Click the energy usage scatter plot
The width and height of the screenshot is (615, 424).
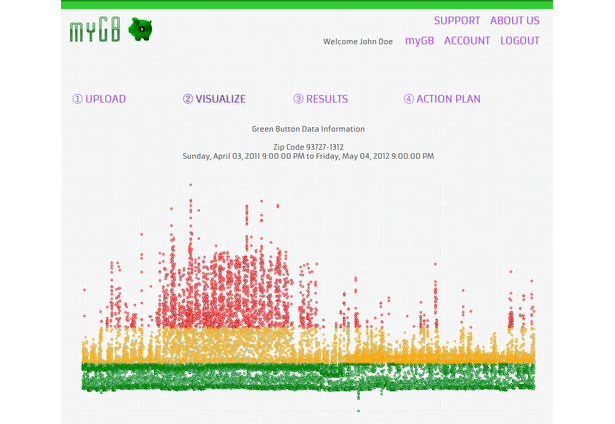click(308, 298)
